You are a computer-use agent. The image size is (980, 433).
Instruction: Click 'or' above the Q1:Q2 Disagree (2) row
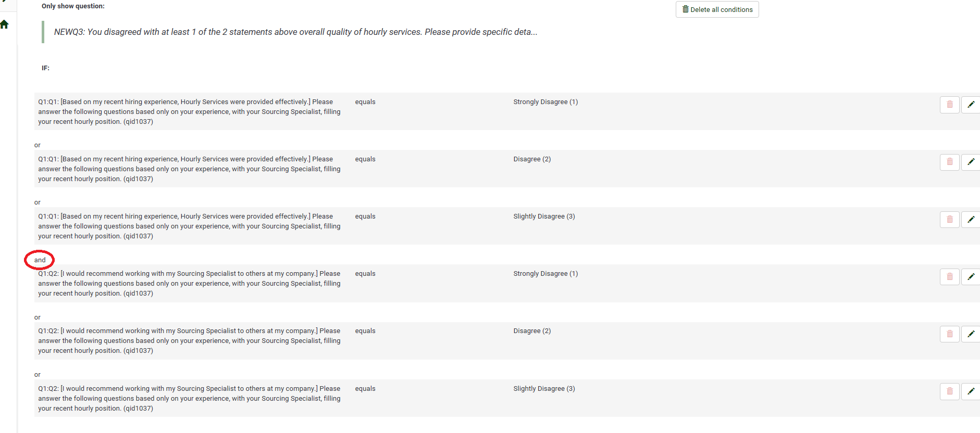[x=38, y=317]
